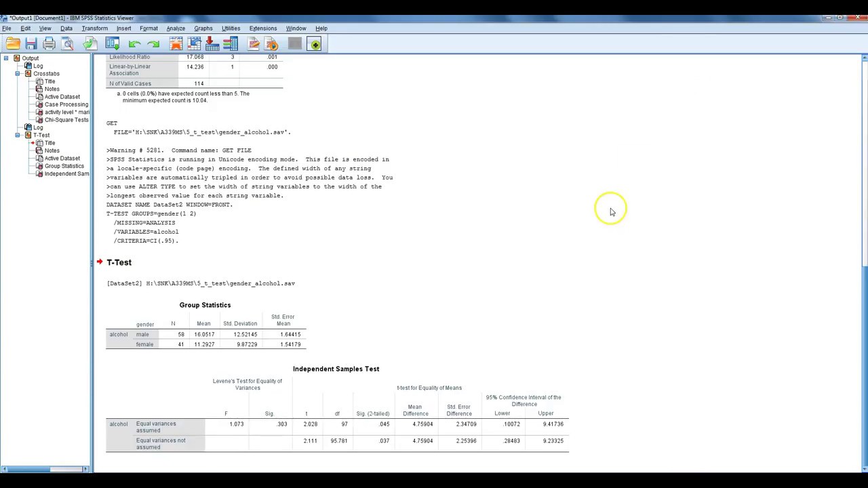Click the viewer vertical scrollbar
Image resolution: width=868 pixels, height=488 pixels.
click(x=865, y=263)
